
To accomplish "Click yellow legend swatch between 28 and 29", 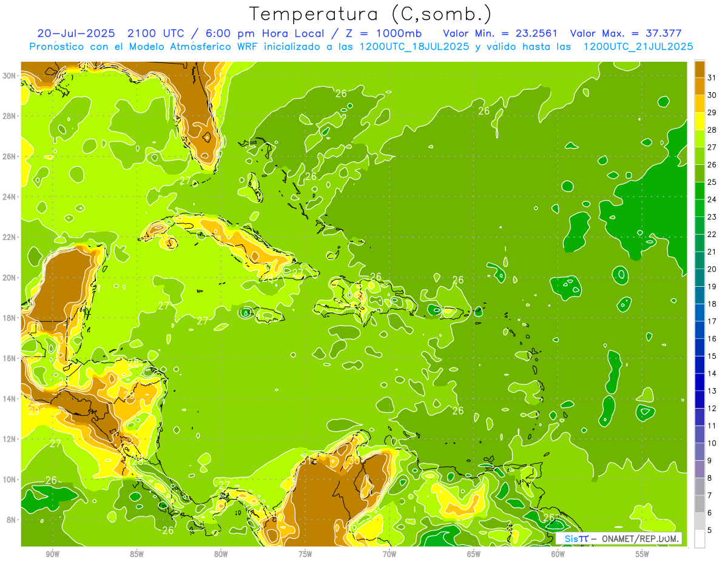I will click(699, 121).
